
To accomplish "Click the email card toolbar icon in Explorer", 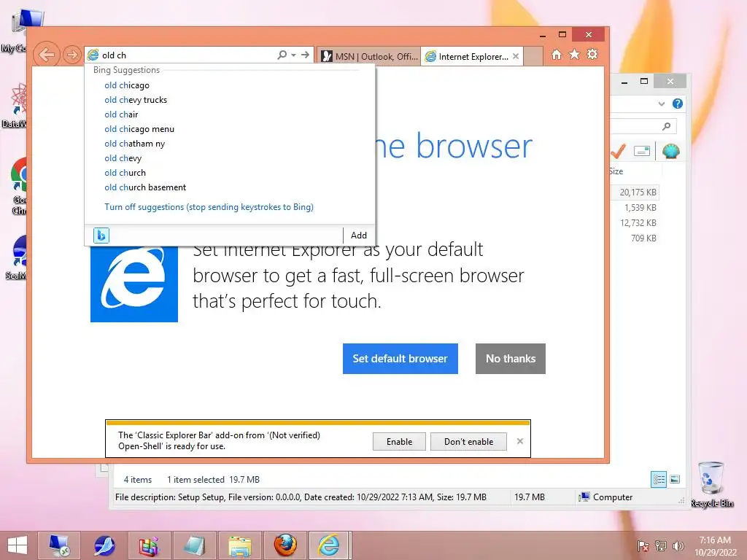I will coord(642,152).
